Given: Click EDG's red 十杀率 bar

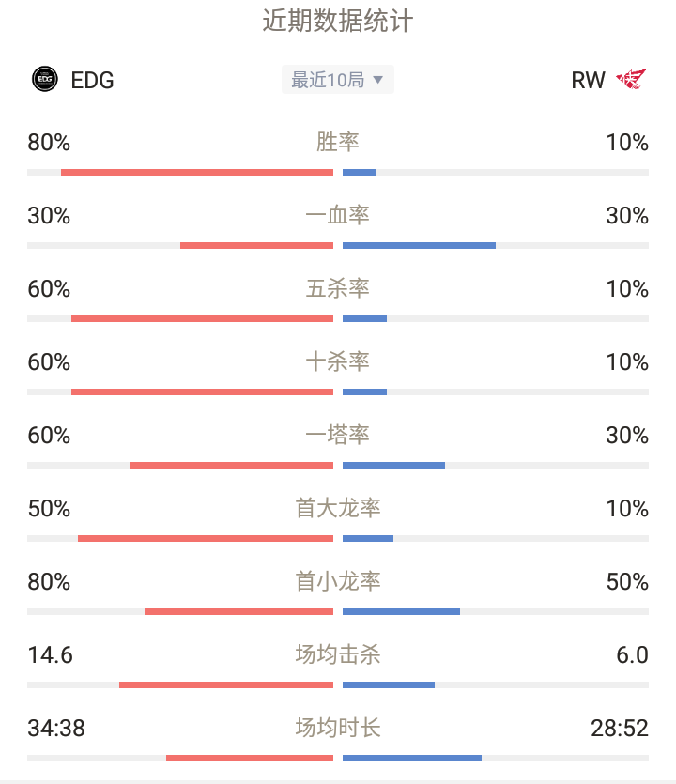Looking at the screenshot, I should click(x=202, y=392).
